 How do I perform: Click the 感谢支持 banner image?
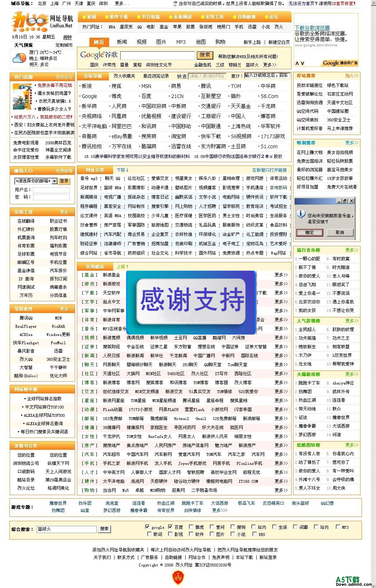point(191,303)
